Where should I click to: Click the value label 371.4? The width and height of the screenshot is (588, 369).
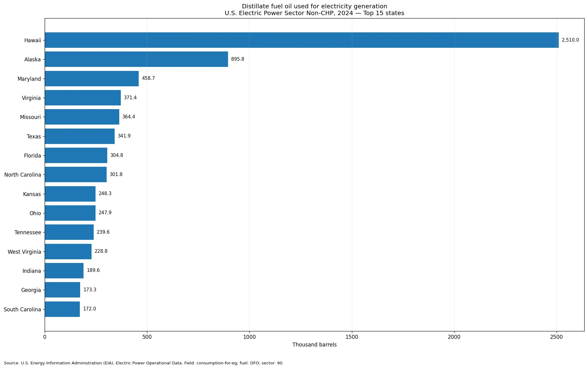(x=130, y=98)
